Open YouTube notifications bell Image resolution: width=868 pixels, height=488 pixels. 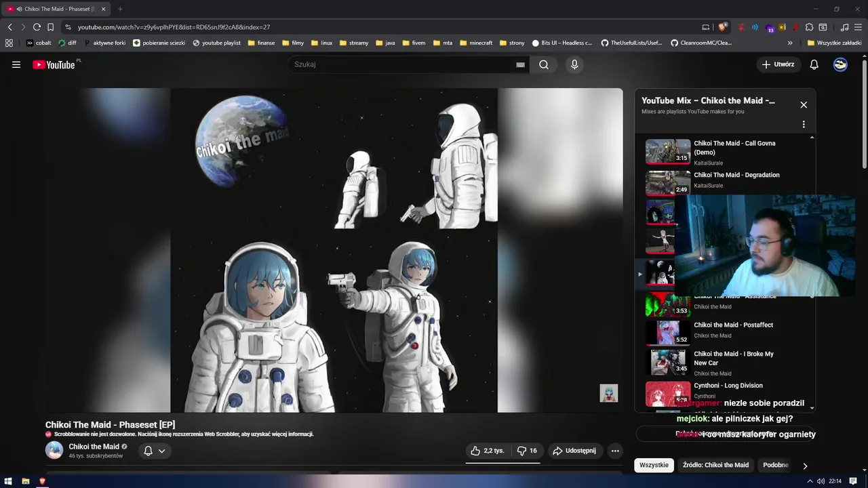click(814, 64)
